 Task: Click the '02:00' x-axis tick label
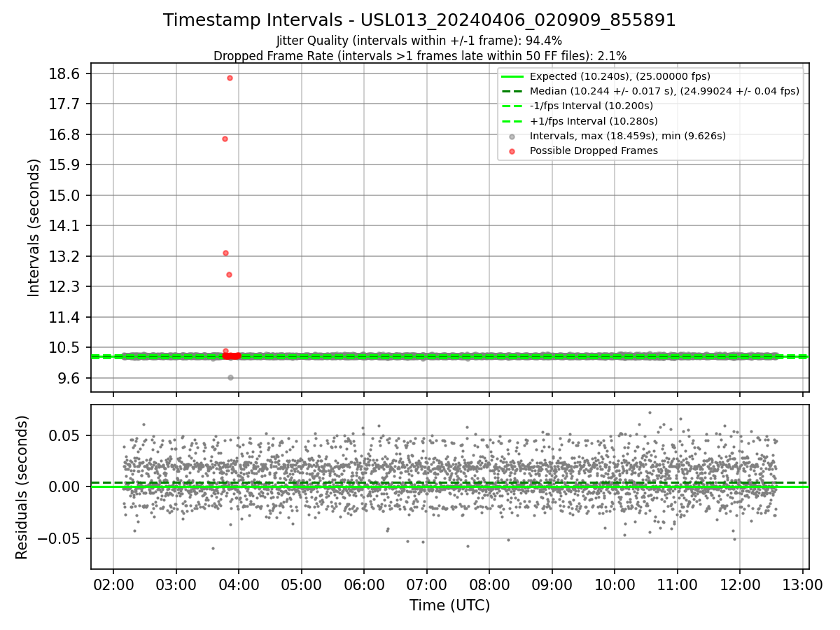click(113, 584)
